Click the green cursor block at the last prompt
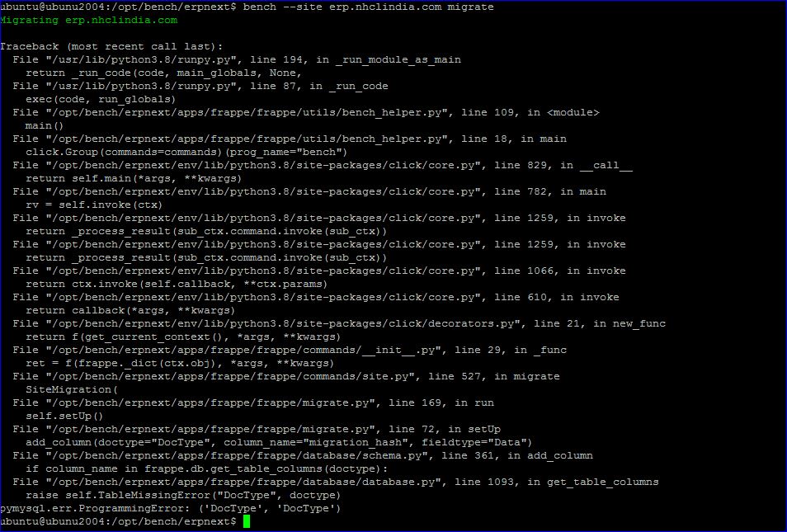The width and height of the screenshot is (787, 532). [x=247, y=521]
